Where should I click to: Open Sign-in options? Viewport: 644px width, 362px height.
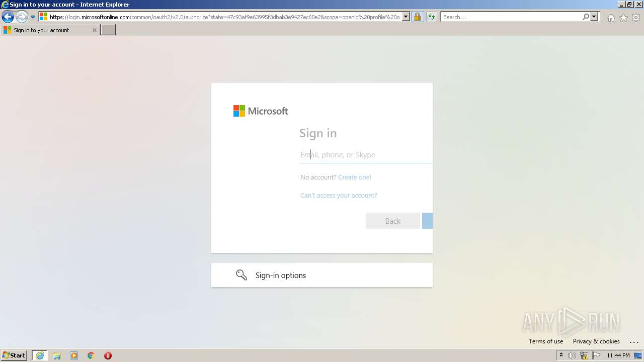(322, 276)
